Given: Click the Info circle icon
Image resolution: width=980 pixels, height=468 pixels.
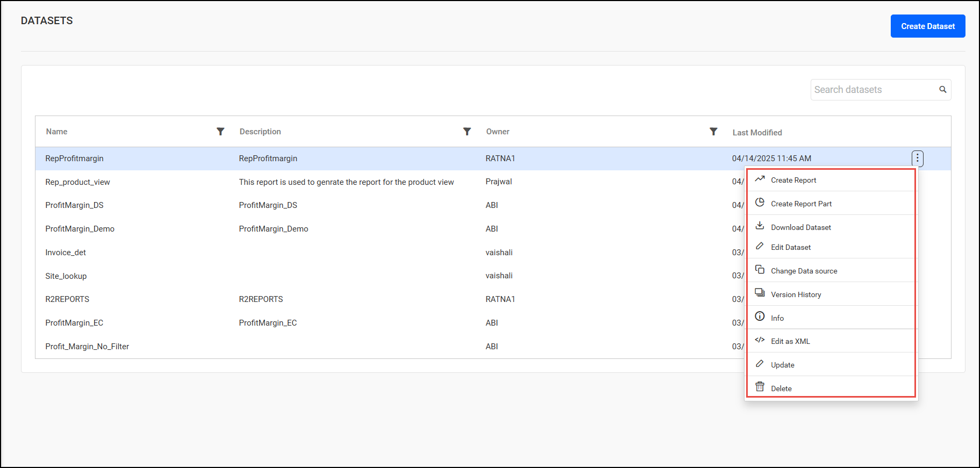Looking at the screenshot, I should point(760,316).
